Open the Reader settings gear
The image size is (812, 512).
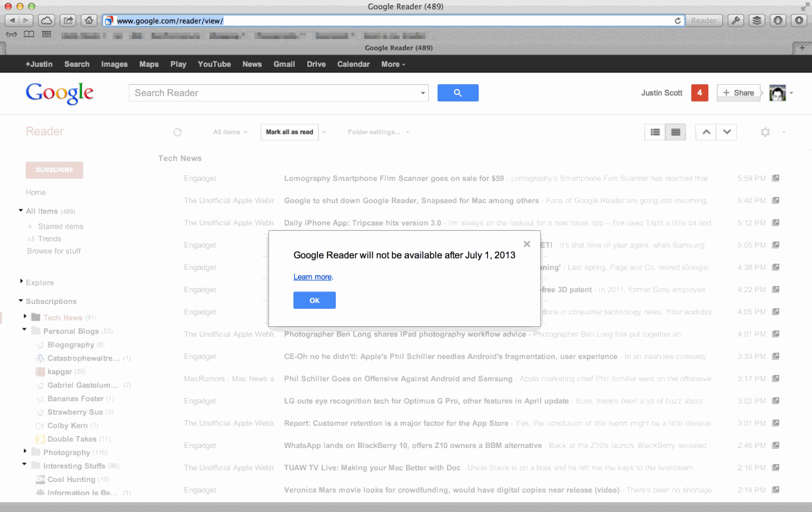tap(765, 132)
